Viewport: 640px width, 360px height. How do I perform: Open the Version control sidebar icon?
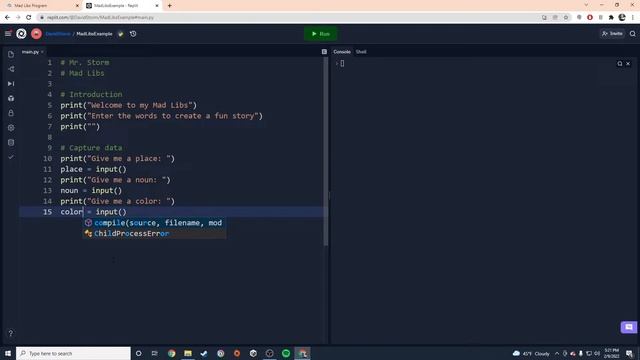coord(11,69)
